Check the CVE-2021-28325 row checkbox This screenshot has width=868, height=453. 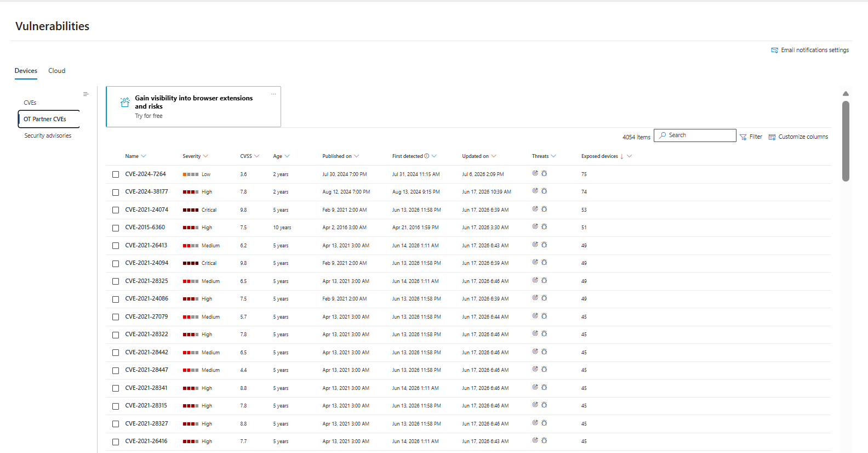tap(116, 281)
